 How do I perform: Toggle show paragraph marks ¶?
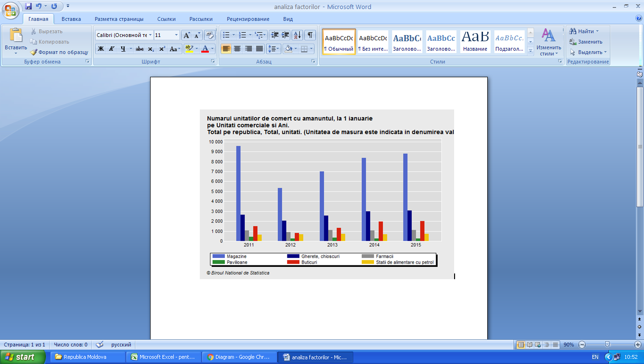pos(310,35)
